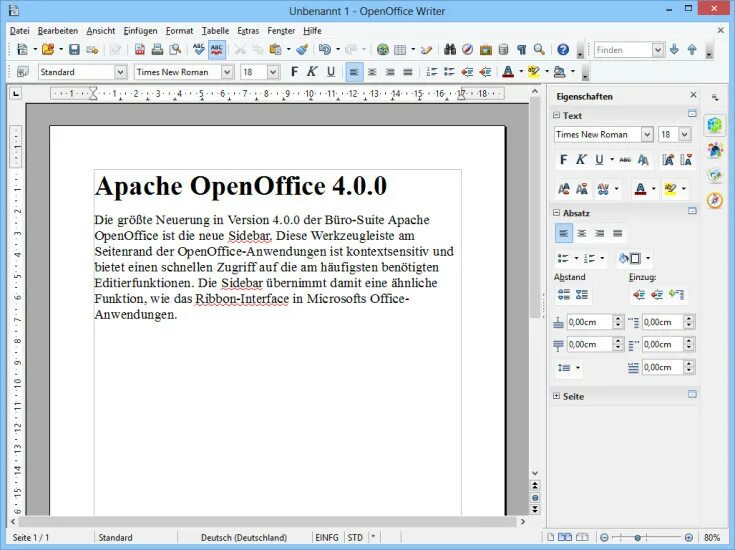Screen dimensions: 735x550
Task: Open paragraph style Standard dropdown
Action: point(120,72)
